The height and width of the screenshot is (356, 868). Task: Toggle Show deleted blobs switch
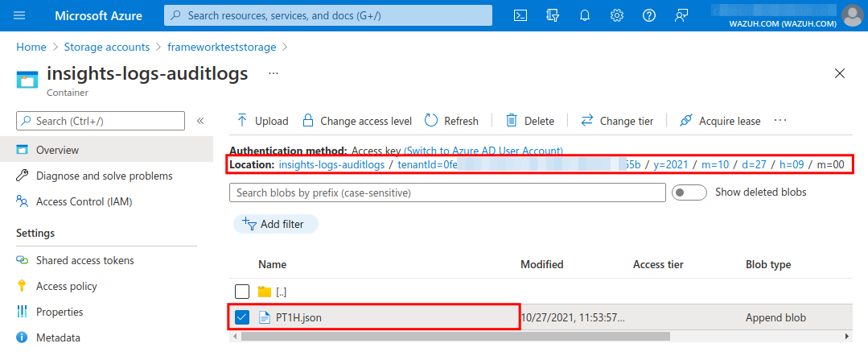click(689, 192)
